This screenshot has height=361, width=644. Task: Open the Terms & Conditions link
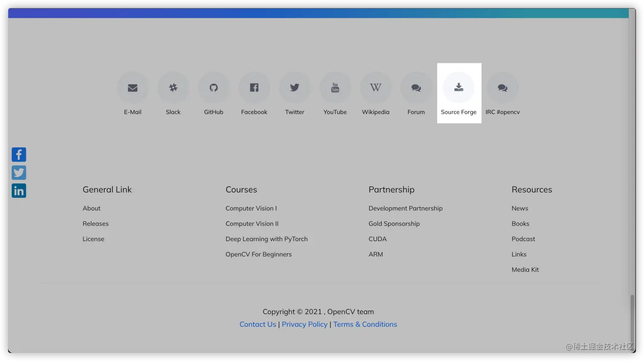click(x=365, y=324)
